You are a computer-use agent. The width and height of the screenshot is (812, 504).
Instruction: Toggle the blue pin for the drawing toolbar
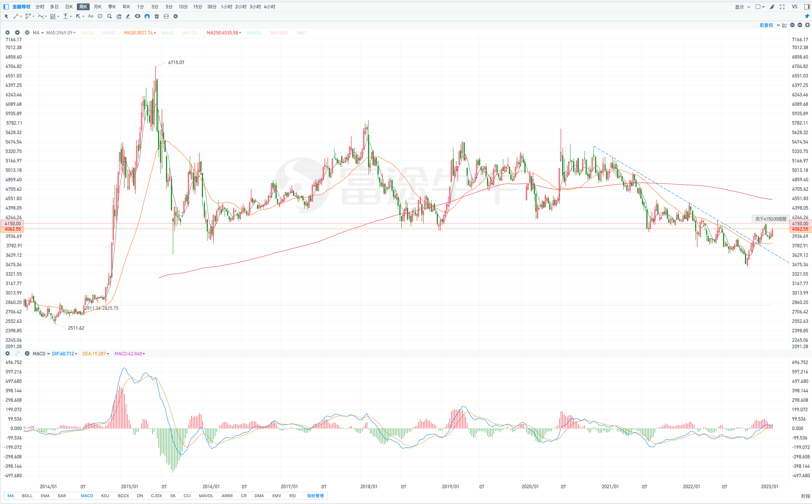pyautogui.click(x=807, y=16)
